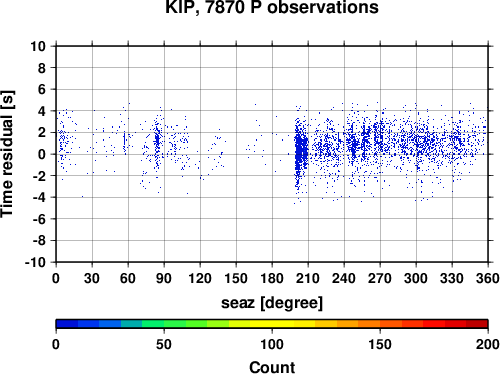Click the dark blue end of colorbar
The image size is (500, 374).
(x=67, y=324)
